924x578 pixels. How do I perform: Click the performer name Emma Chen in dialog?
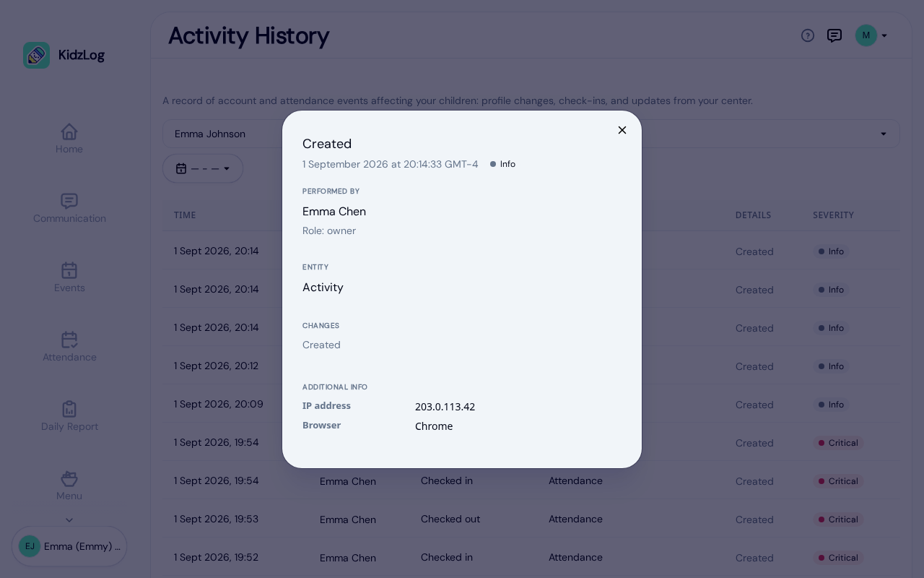tap(334, 212)
